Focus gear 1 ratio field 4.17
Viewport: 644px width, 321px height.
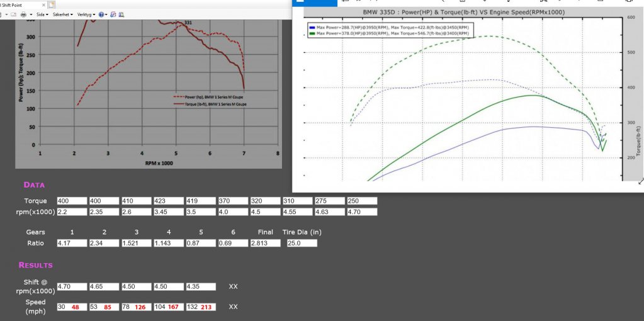tap(72, 243)
